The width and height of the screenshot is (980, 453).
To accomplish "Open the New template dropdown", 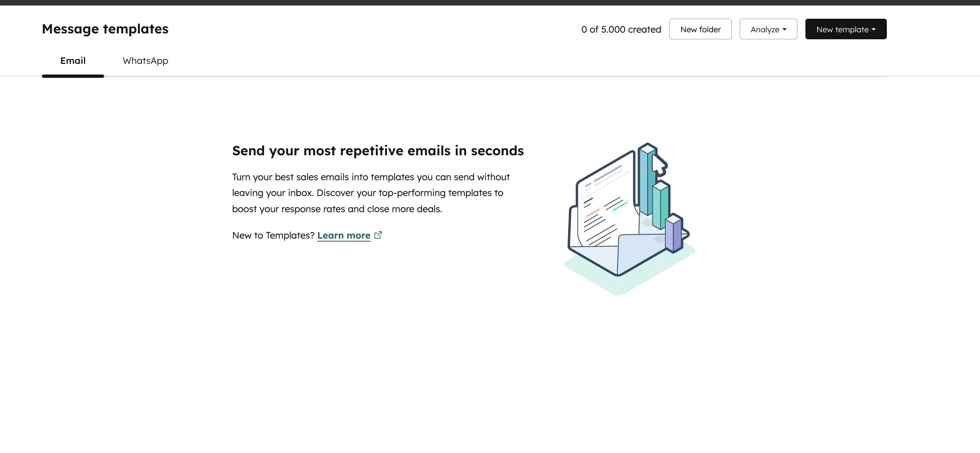I will coord(846,29).
